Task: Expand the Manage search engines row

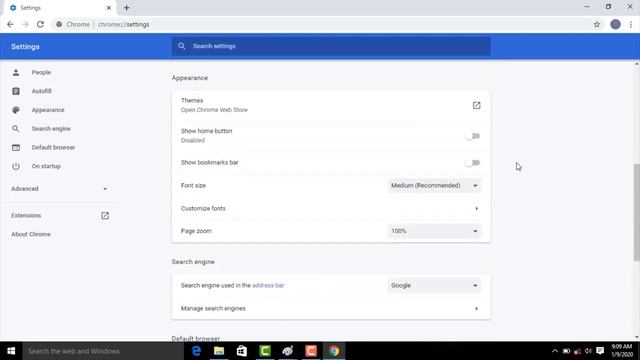Action: click(331, 309)
